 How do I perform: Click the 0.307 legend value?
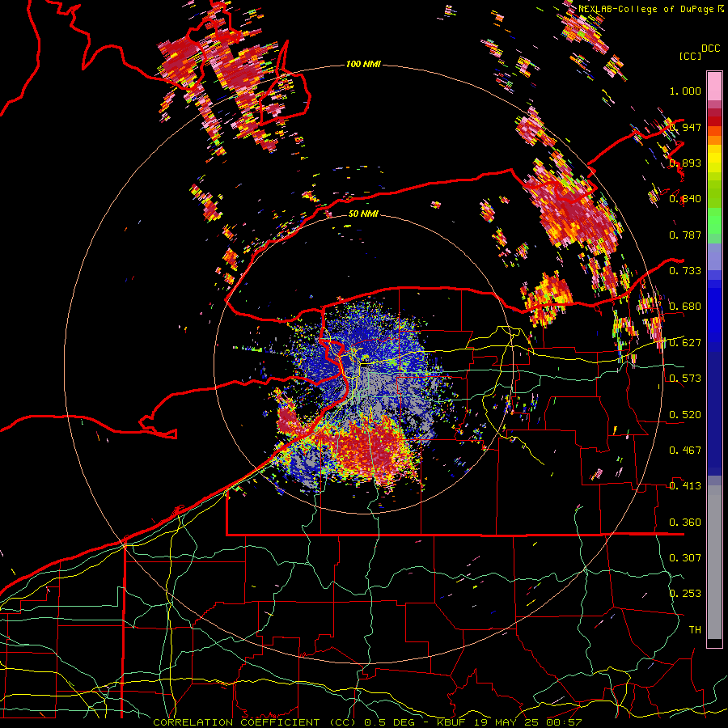pyautogui.click(x=685, y=557)
